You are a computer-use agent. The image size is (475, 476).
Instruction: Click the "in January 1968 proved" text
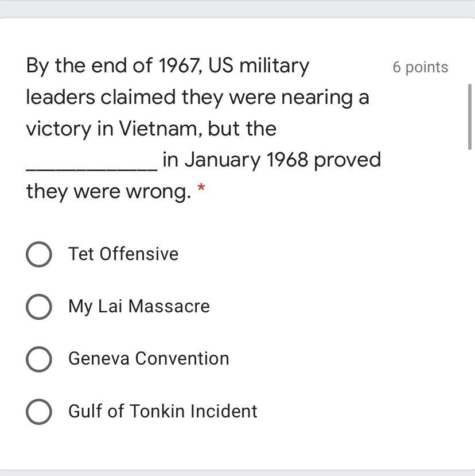click(x=271, y=160)
